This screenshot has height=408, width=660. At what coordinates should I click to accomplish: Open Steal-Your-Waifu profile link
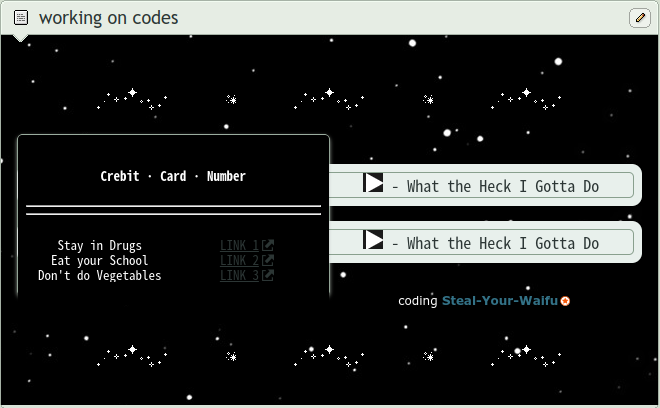tap(500, 301)
